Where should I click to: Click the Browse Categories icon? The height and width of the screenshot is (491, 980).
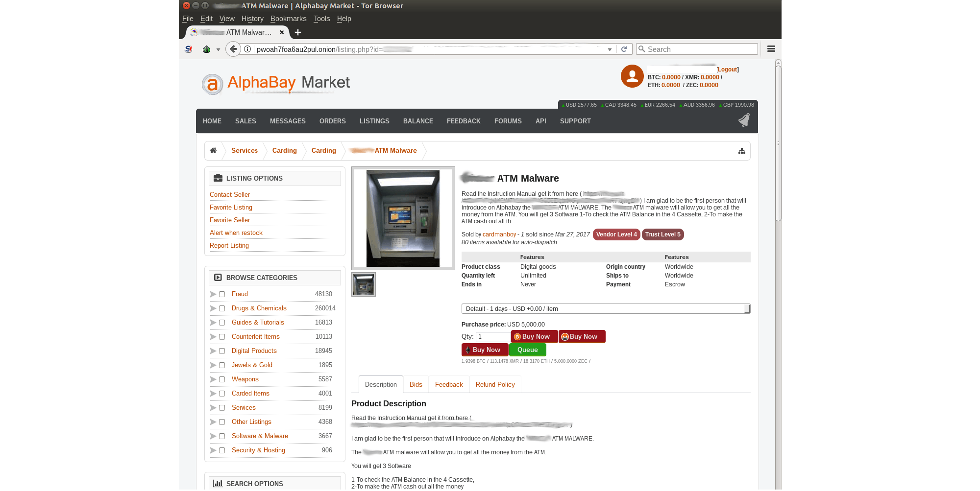[218, 278]
